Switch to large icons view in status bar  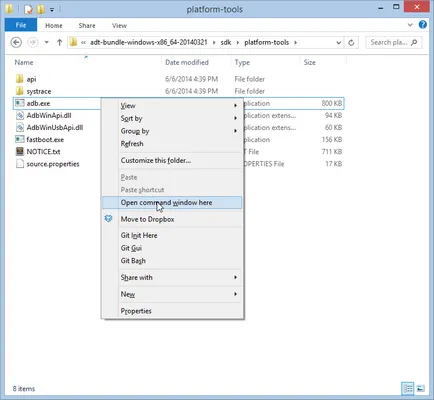click(421, 388)
